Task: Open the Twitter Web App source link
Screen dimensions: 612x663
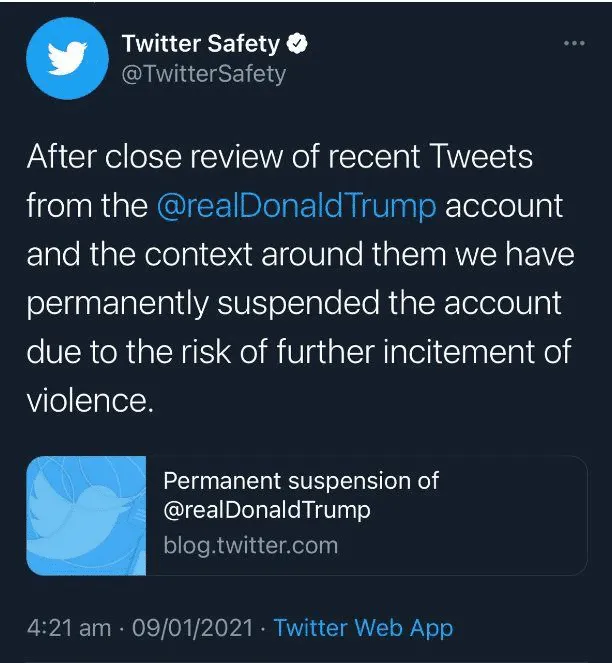Action: coord(363,628)
